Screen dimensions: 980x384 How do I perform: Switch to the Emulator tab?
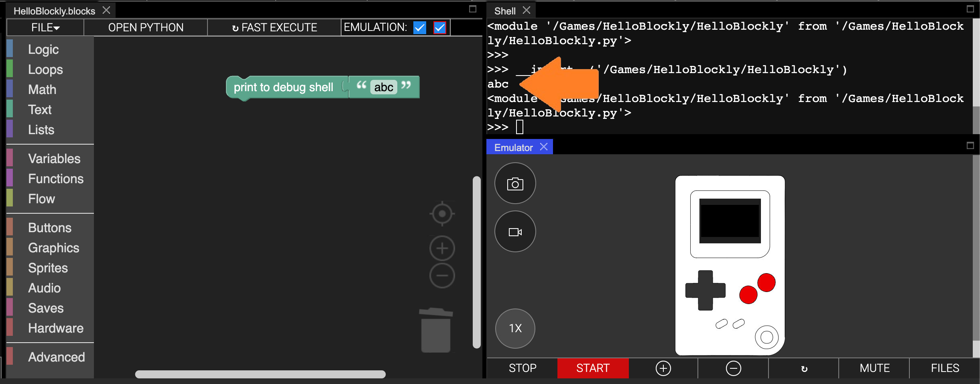[513, 147]
